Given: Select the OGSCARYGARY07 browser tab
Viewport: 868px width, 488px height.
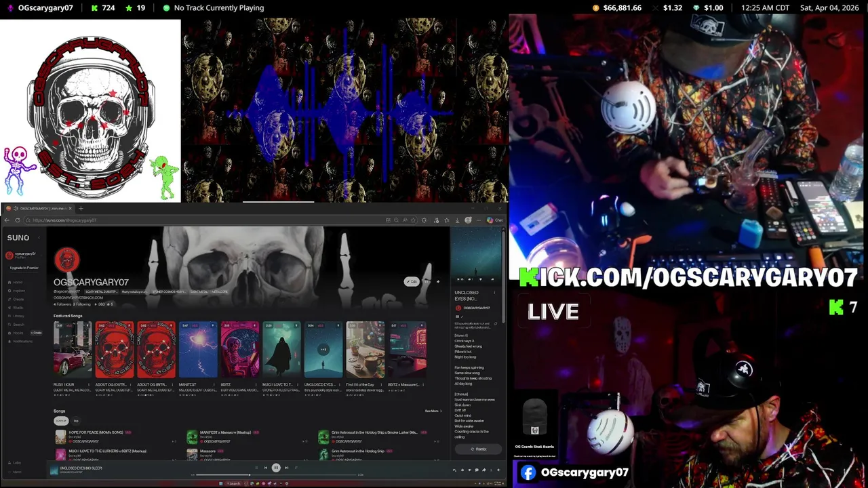Looking at the screenshot, I should pyautogui.click(x=41, y=208).
